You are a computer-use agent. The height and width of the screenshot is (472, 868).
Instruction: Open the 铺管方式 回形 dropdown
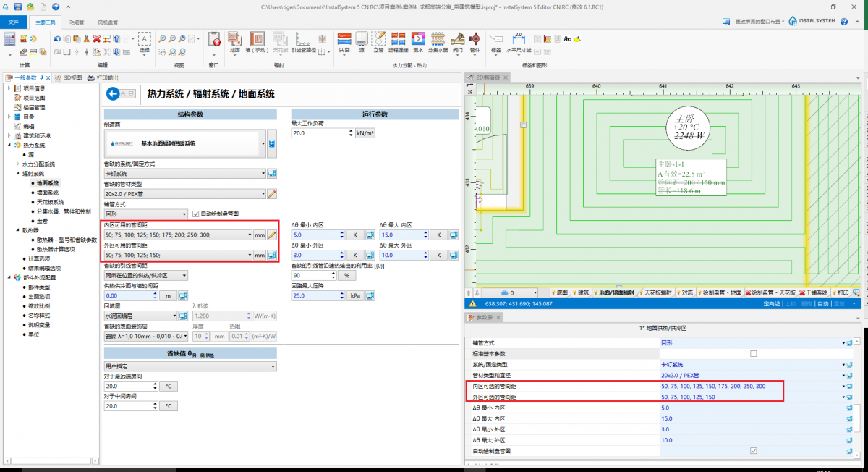(x=146, y=214)
